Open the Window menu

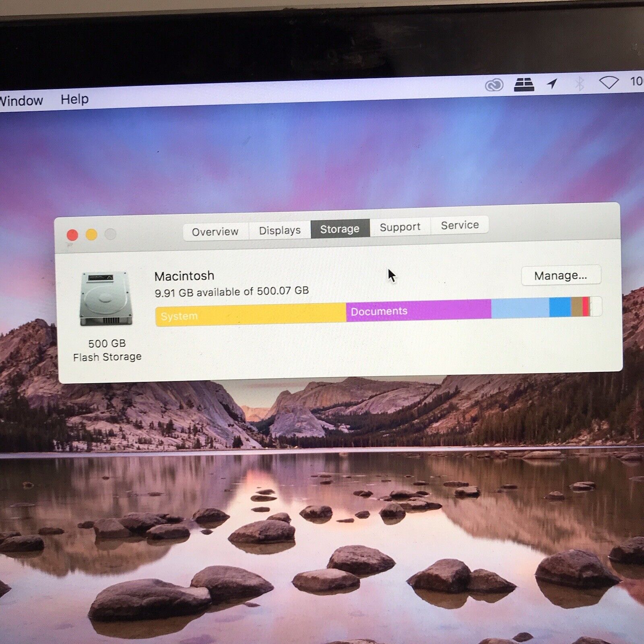21,100
